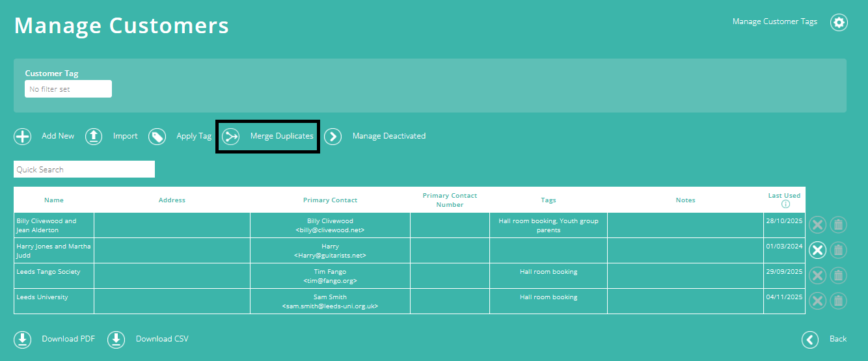Screen dimensions: 868x361
Task: Sort by the Name column header
Action: pyautogui.click(x=54, y=200)
